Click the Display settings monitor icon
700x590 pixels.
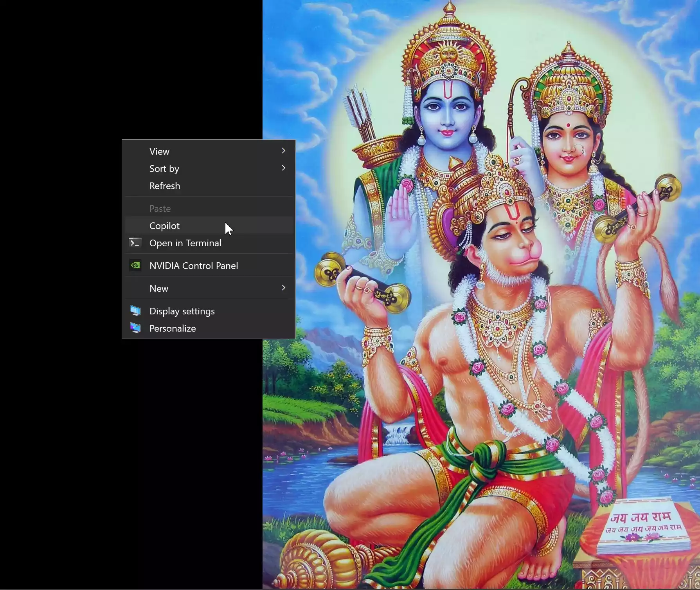[x=135, y=311]
